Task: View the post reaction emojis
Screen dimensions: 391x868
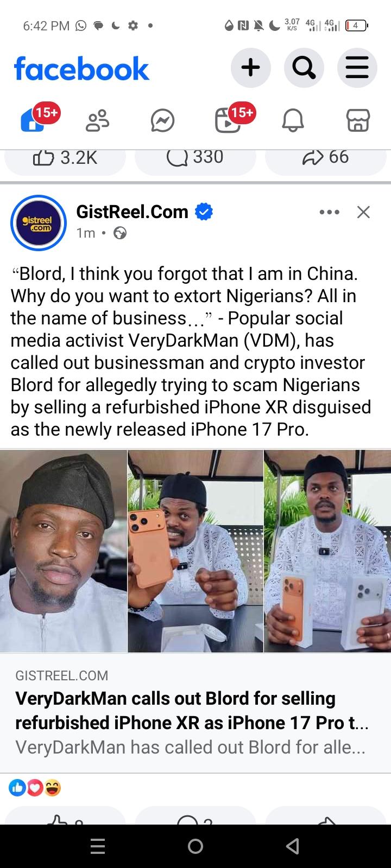Action: click(35, 788)
